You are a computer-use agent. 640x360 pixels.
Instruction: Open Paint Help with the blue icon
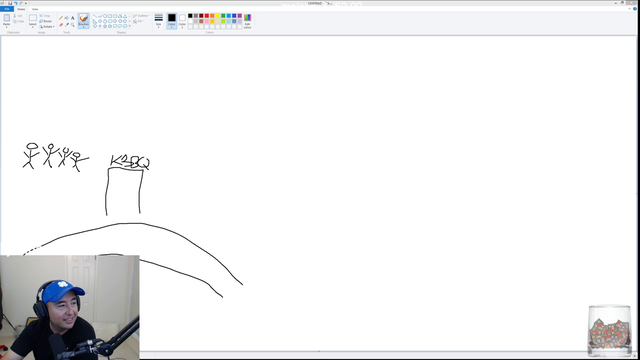pos(635,9)
